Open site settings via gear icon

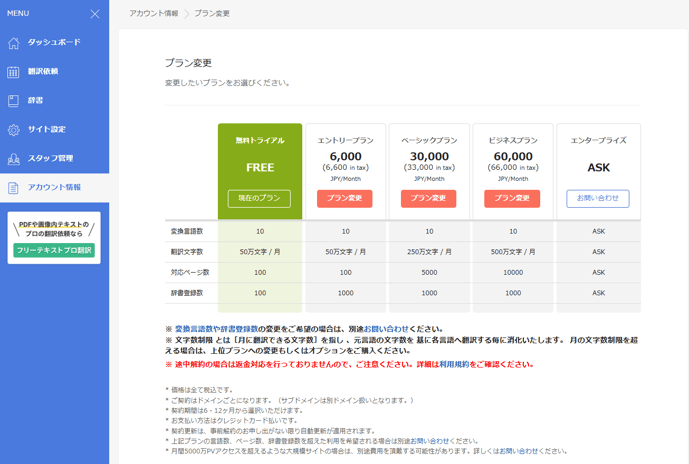point(14,130)
